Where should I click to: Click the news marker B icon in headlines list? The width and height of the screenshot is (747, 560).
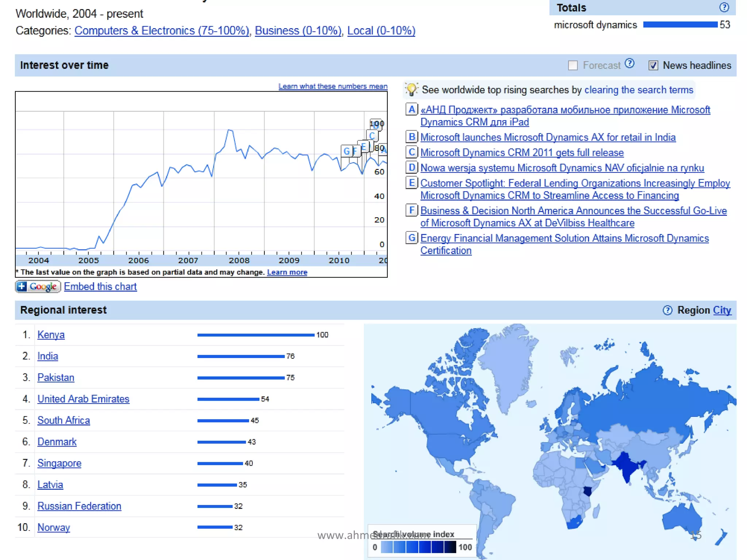pos(411,137)
